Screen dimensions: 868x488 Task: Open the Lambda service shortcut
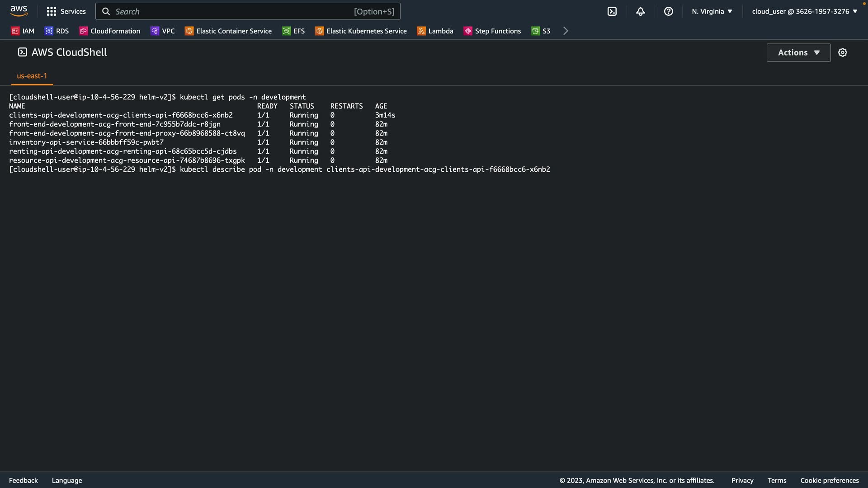coord(435,31)
